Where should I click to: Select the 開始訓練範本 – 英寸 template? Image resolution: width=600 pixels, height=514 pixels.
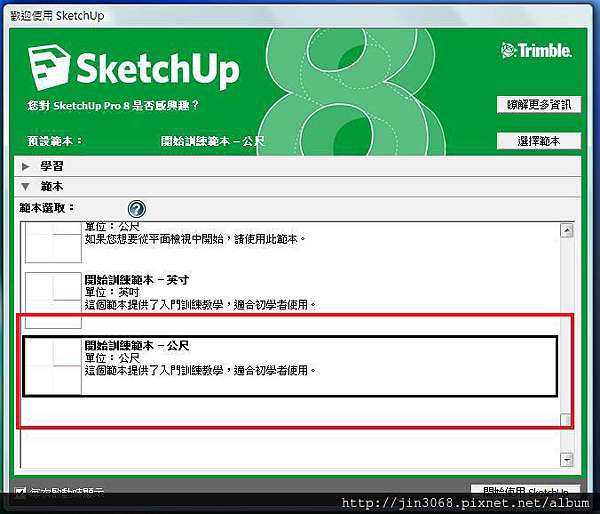tap(291, 300)
